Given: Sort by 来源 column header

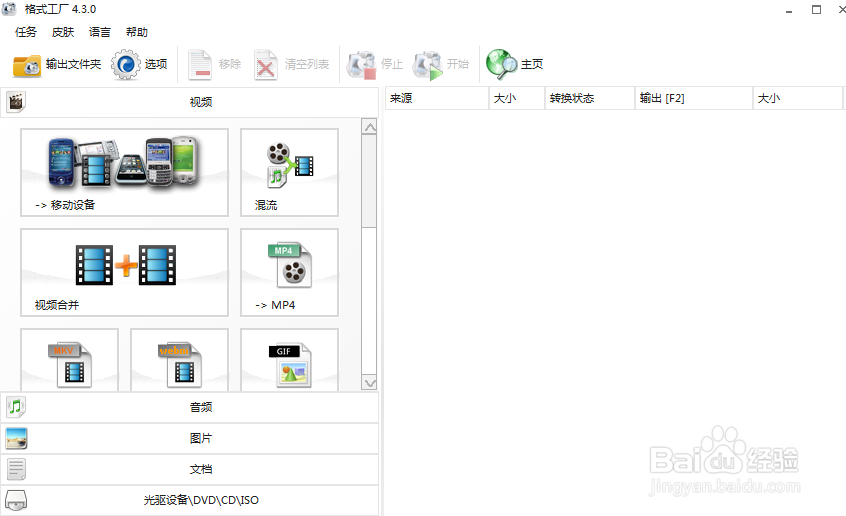Looking at the screenshot, I should [437, 98].
